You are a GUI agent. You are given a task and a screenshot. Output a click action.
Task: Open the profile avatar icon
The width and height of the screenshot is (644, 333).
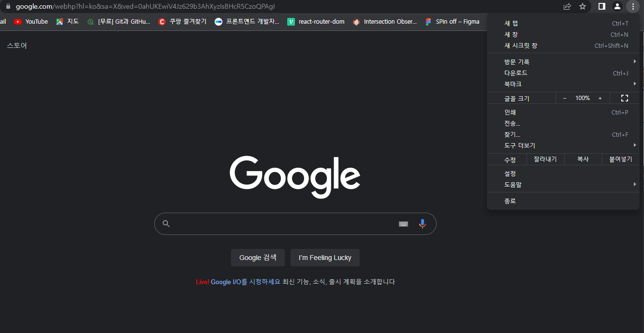tap(617, 6)
